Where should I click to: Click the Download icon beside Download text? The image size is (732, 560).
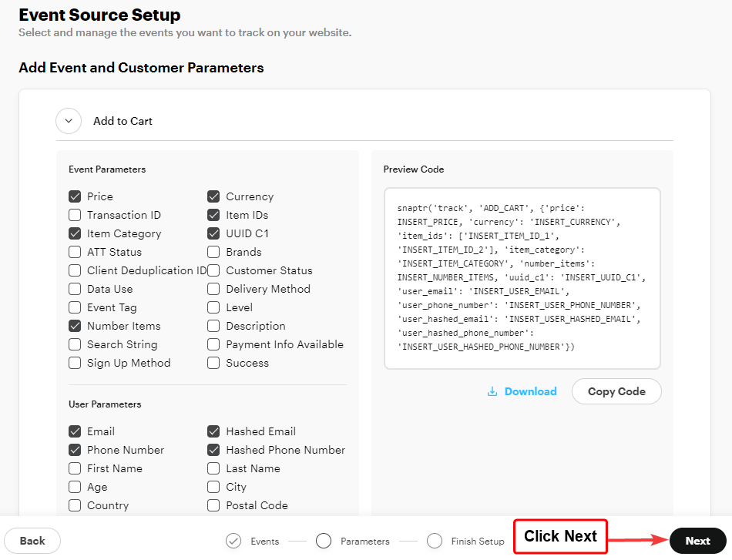click(x=492, y=391)
